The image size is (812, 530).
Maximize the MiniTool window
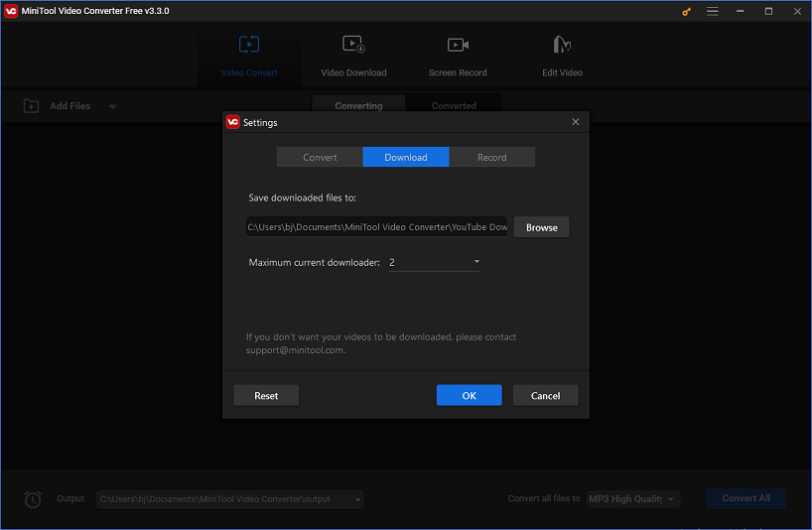pos(768,11)
